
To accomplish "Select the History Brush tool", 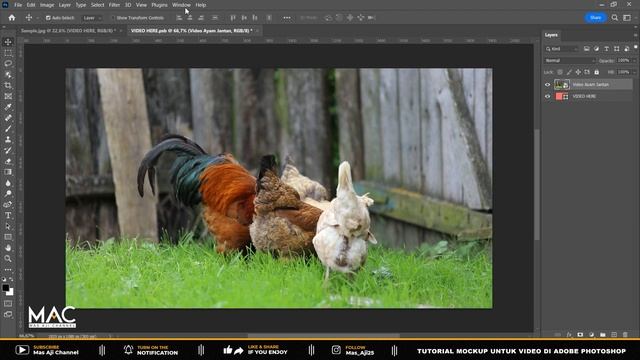I will pyautogui.click(x=8, y=150).
